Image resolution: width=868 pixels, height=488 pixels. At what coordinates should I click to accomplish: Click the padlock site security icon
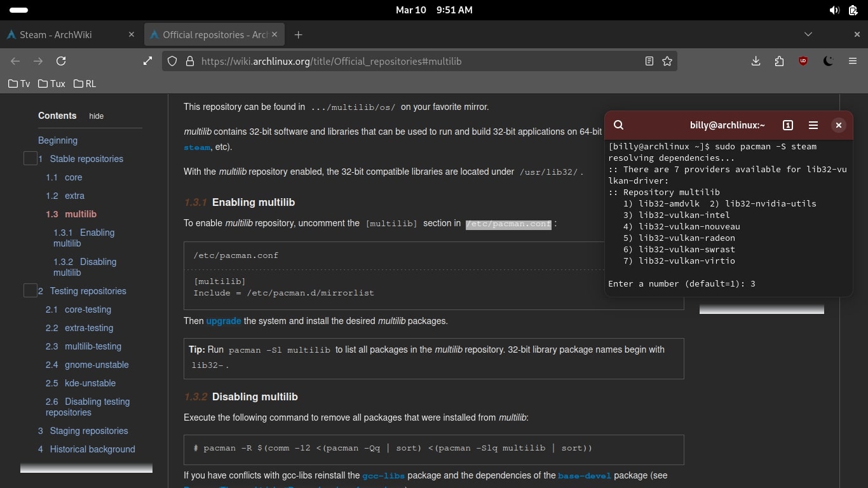[189, 61]
